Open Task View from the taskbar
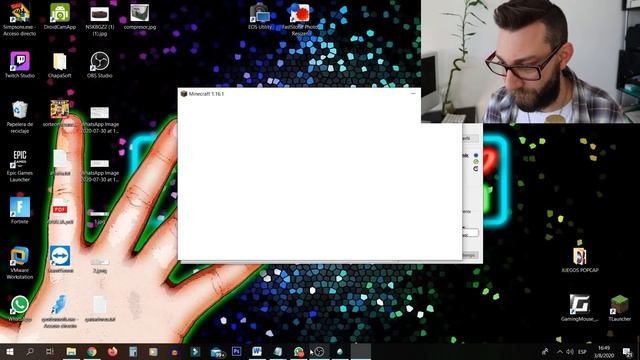The image size is (640, 360). pyautogui.click(x=50, y=351)
